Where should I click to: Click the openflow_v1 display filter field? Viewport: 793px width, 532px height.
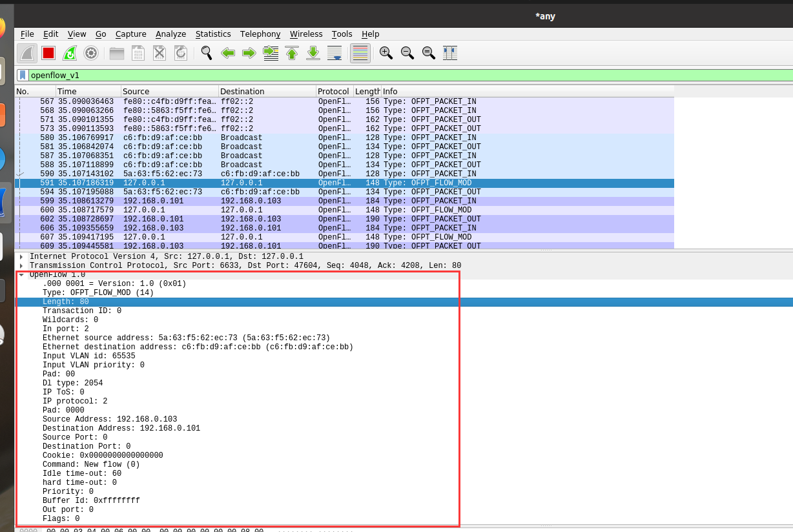point(411,76)
